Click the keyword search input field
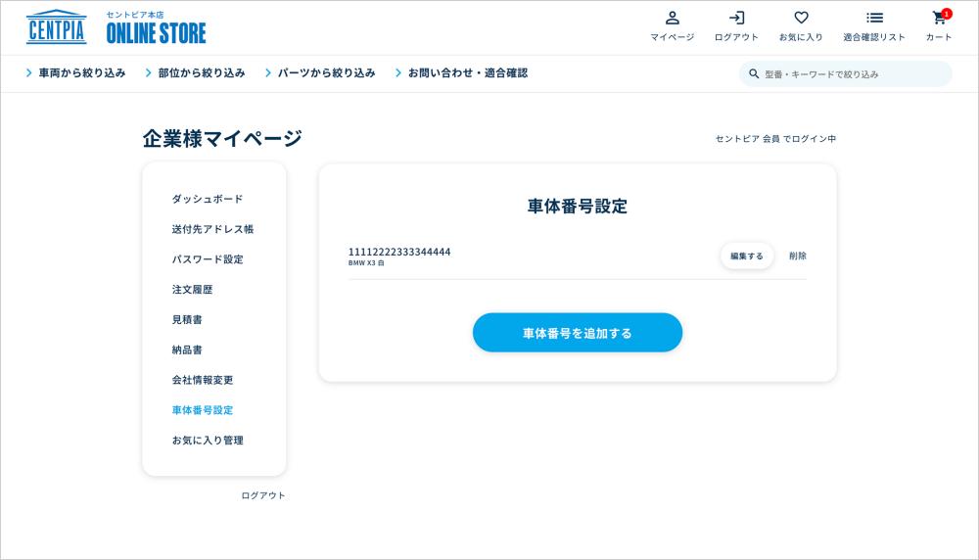The height and width of the screenshot is (560, 979). 852,74
